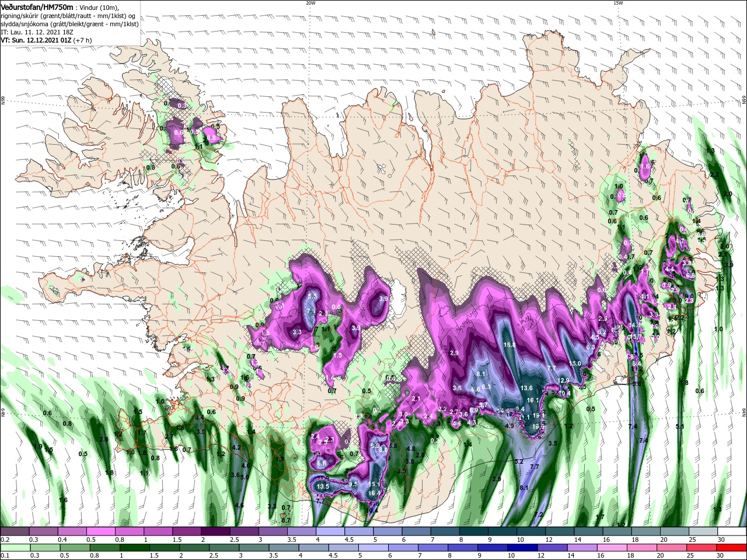Click the 12.9 precipitation value on the map
This screenshot has height=560, width=747.
coord(563,380)
